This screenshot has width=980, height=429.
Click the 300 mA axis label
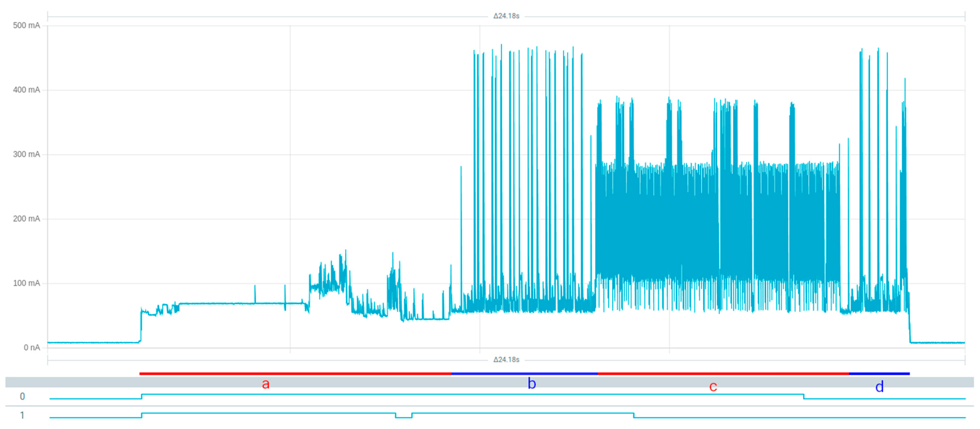tap(26, 154)
